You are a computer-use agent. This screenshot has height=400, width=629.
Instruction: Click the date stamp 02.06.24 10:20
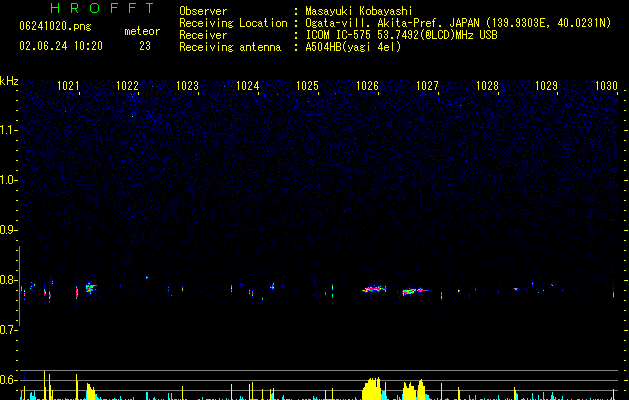pos(61,46)
